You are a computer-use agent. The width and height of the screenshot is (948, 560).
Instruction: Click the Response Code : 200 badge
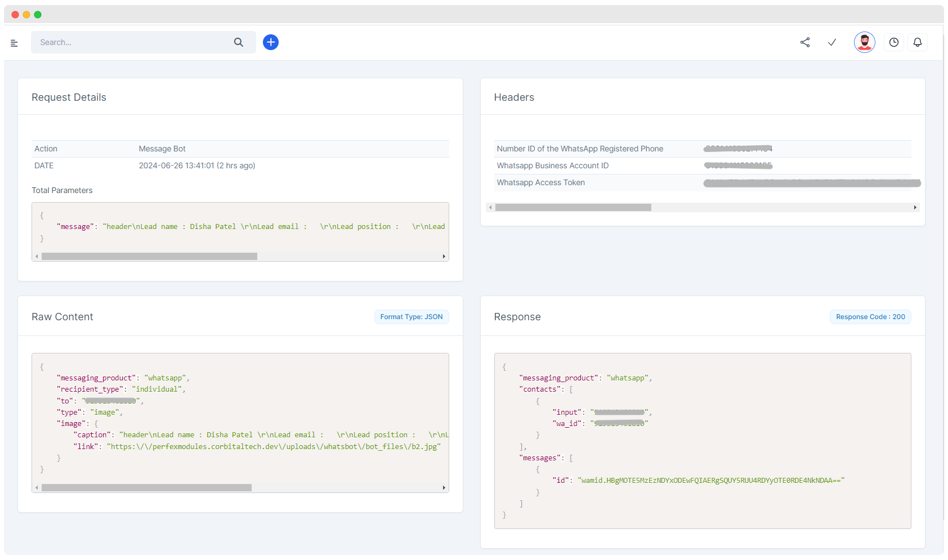point(870,317)
